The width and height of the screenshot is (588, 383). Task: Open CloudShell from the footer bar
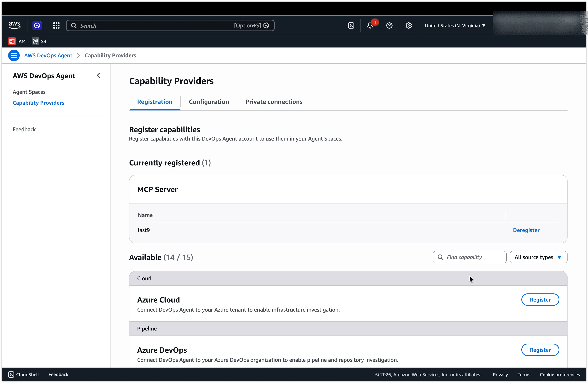point(24,374)
